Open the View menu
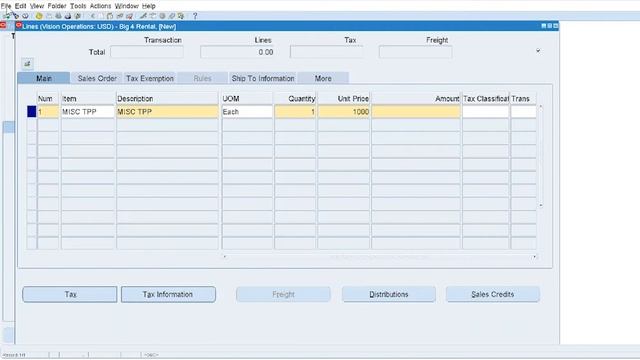640x360 pixels. (x=37, y=6)
